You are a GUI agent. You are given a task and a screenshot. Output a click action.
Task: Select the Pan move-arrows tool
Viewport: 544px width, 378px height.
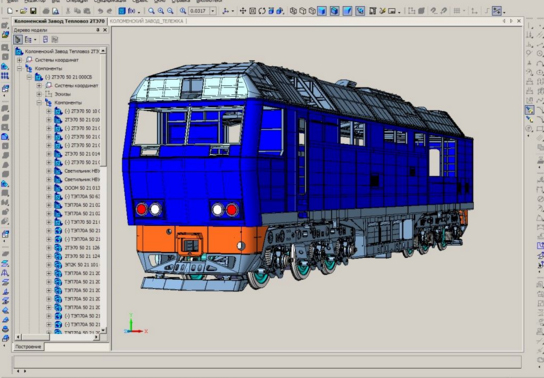coord(243,11)
